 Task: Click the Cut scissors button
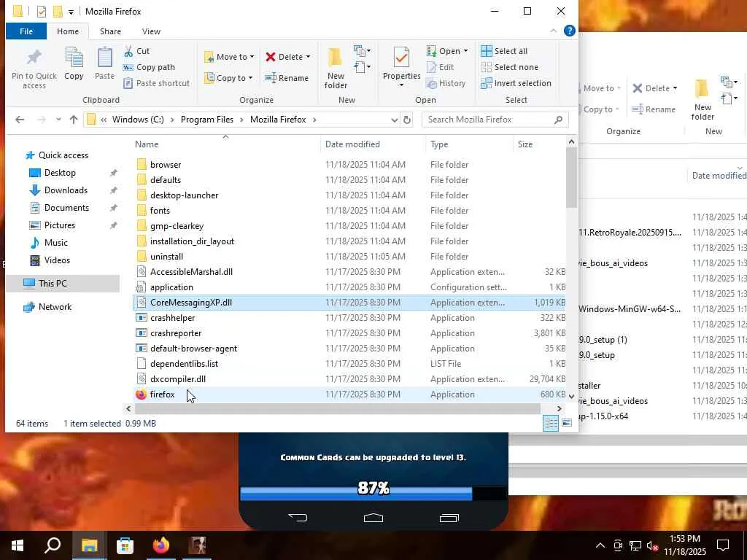coord(136,51)
